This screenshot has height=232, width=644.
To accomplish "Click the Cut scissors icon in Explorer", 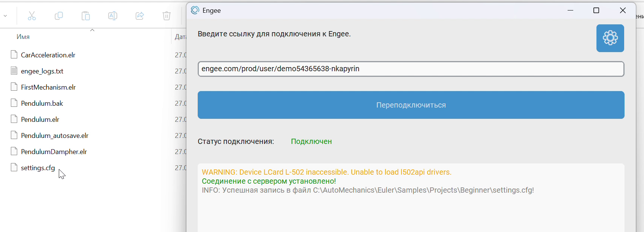I will point(32,16).
